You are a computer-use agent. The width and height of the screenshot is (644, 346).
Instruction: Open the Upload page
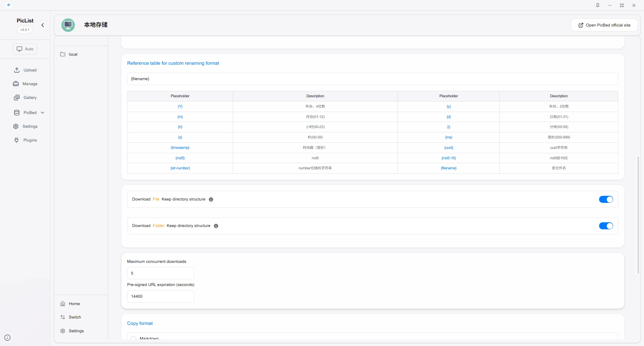25,70
